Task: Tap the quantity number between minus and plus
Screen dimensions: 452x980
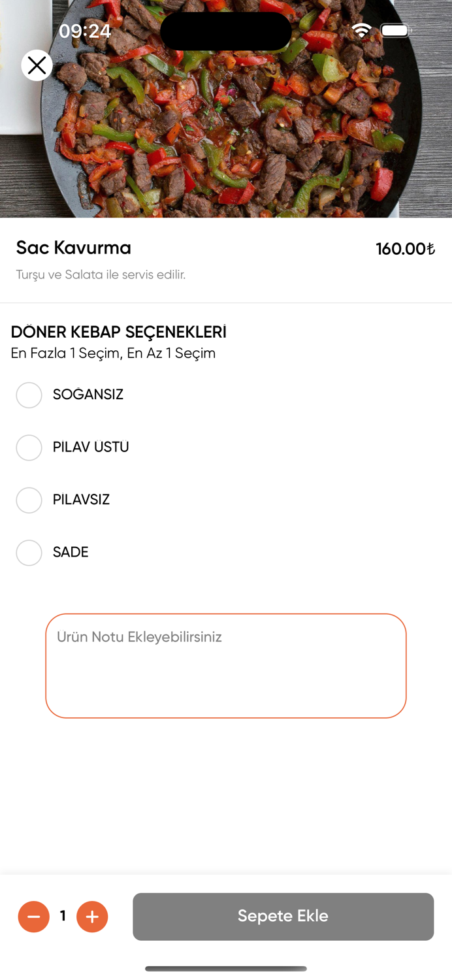Action: tap(63, 916)
